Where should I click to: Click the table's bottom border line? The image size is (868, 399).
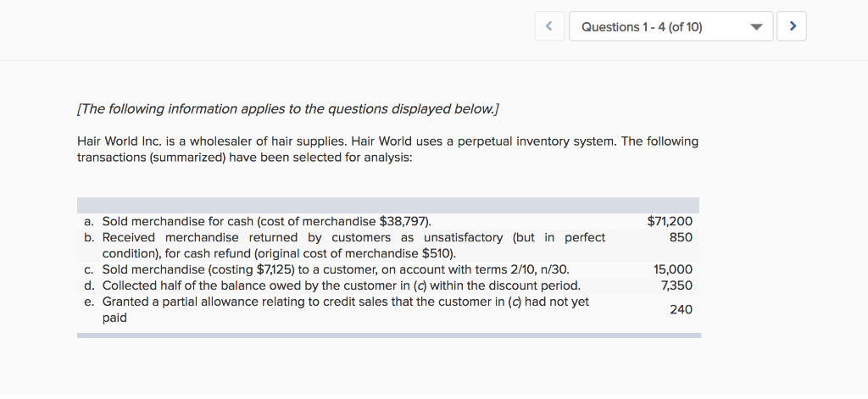click(388, 335)
